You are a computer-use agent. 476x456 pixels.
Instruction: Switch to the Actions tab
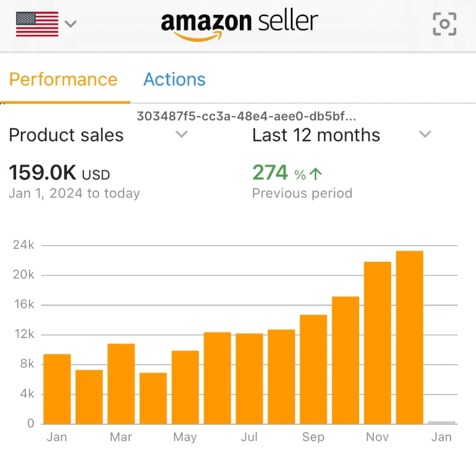click(x=175, y=79)
